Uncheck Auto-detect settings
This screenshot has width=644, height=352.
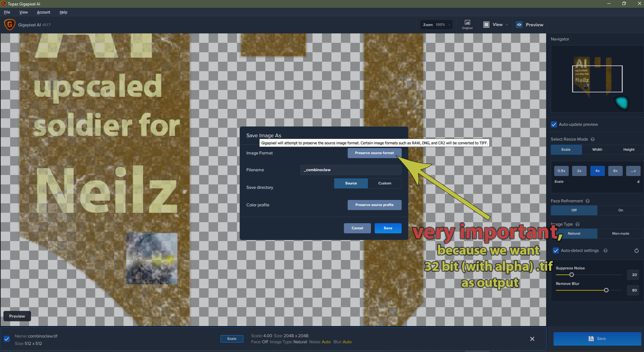point(556,251)
